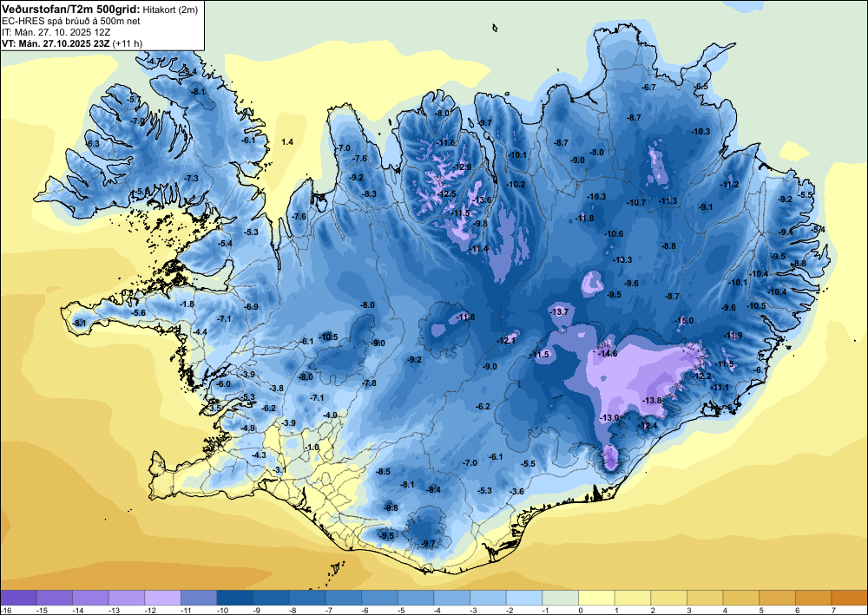This screenshot has height=615, width=868.
Task: Click the legend swatch between -16 and -15
Action: click(18, 598)
